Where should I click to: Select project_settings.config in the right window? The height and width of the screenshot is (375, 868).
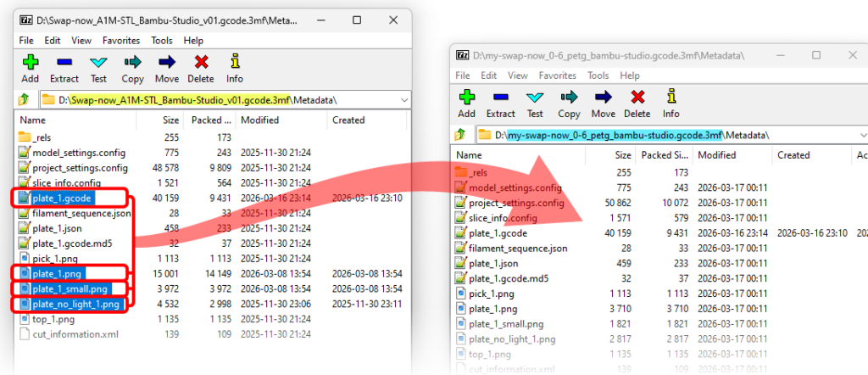pyautogui.click(x=516, y=203)
